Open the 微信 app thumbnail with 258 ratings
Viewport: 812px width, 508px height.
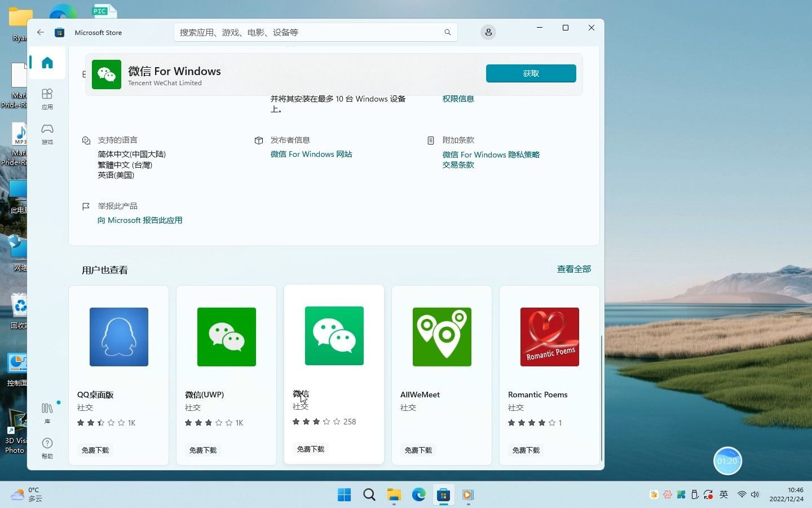[x=334, y=336]
